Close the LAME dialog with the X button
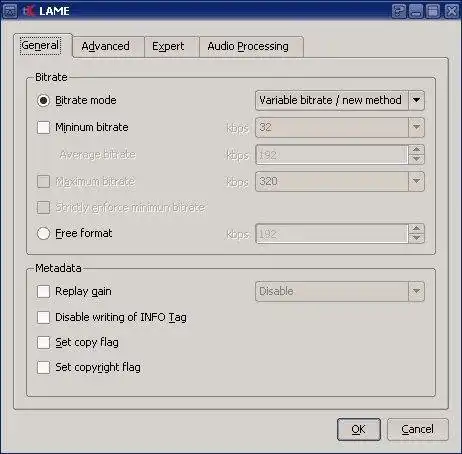The height and width of the screenshot is (454, 462). [x=451, y=11]
